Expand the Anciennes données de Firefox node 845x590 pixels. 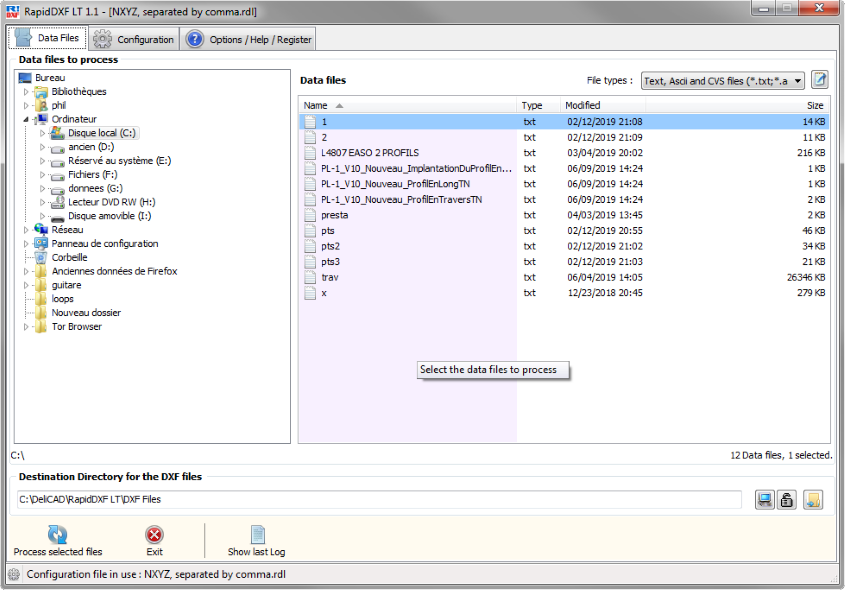26,272
